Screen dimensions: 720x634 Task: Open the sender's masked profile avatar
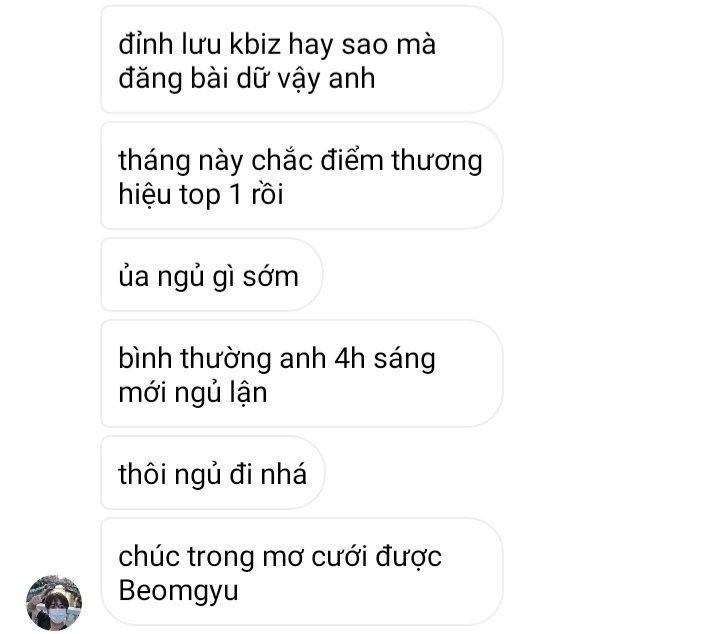tap(54, 603)
